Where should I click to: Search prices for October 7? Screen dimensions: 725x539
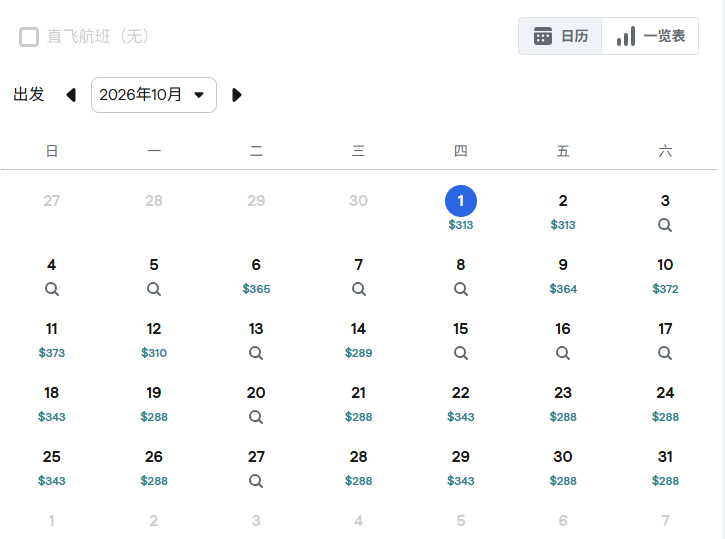(x=359, y=289)
